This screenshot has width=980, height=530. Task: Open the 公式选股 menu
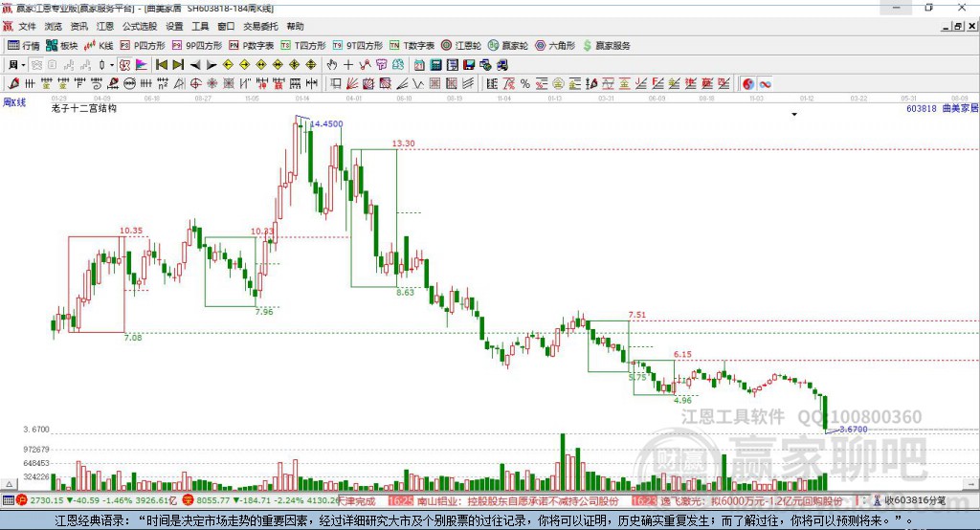point(140,26)
